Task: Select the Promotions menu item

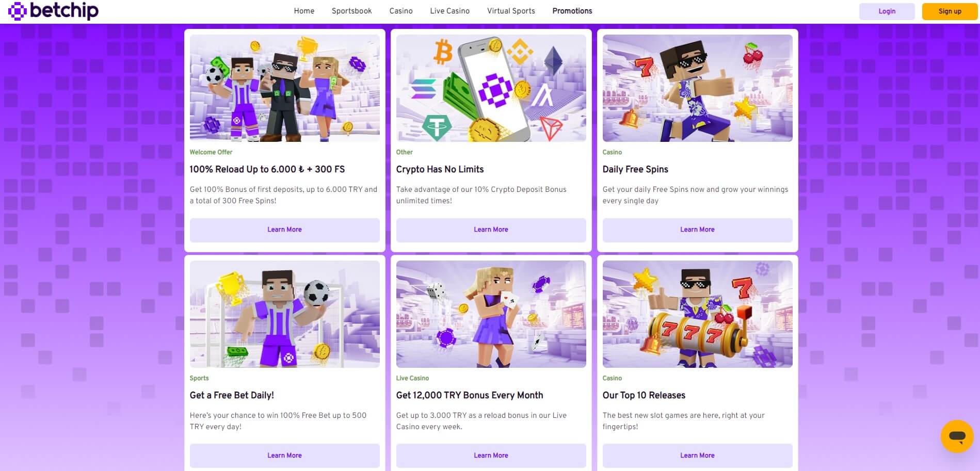Action: (x=572, y=11)
